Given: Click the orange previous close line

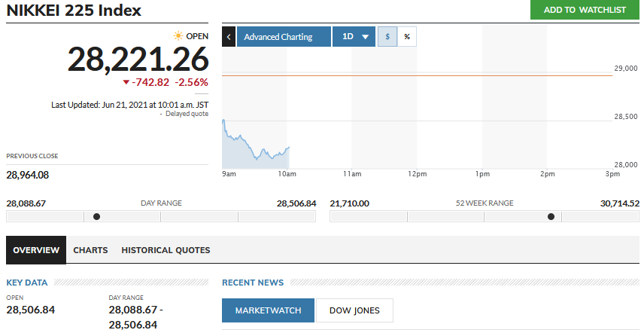Looking at the screenshot, I should pyautogui.click(x=418, y=75).
